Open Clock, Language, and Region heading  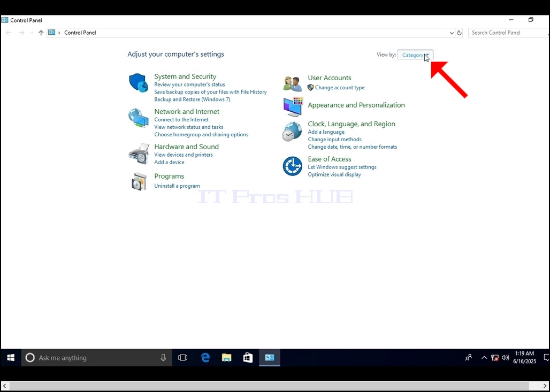[352, 124]
